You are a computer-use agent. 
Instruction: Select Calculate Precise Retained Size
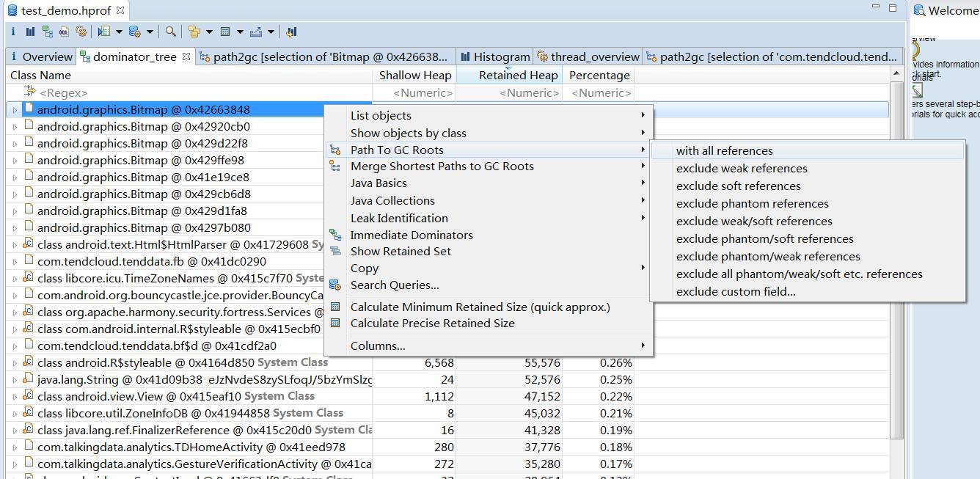[x=489, y=323]
